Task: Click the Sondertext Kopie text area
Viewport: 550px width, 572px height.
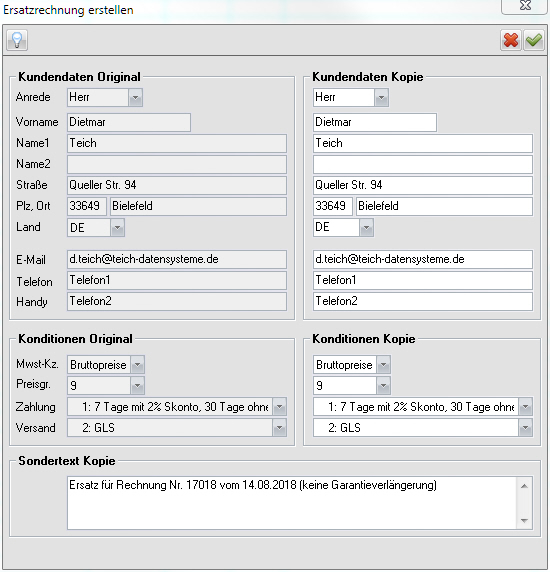Action: coord(292,503)
